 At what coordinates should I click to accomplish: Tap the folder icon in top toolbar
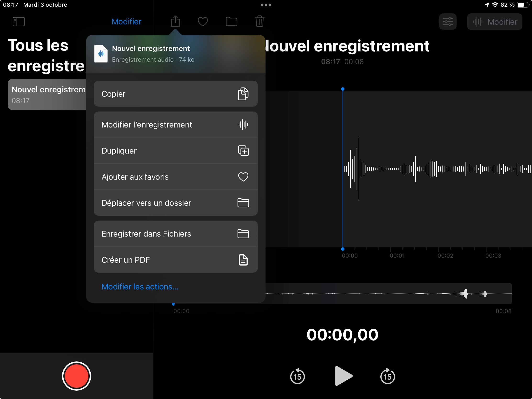231,22
